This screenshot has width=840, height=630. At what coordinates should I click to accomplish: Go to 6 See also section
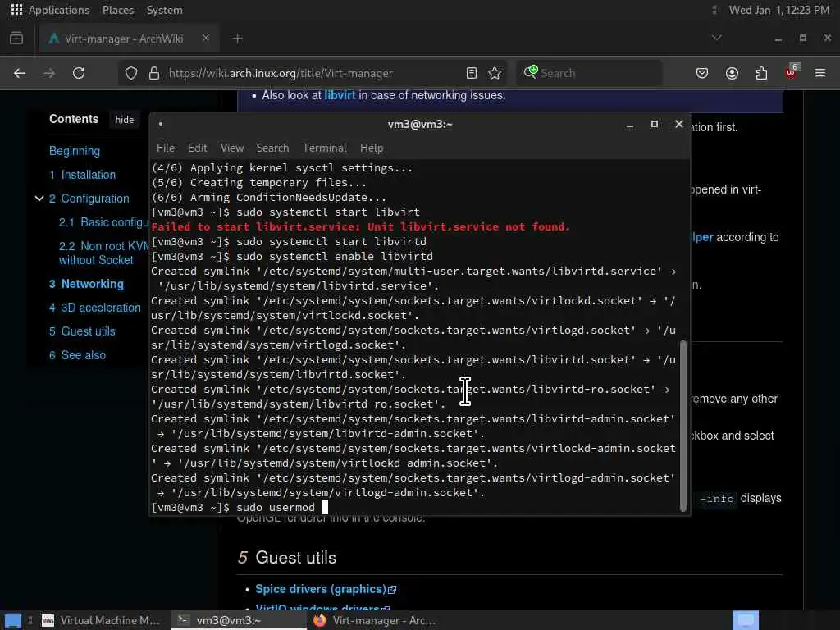(x=77, y=355)
